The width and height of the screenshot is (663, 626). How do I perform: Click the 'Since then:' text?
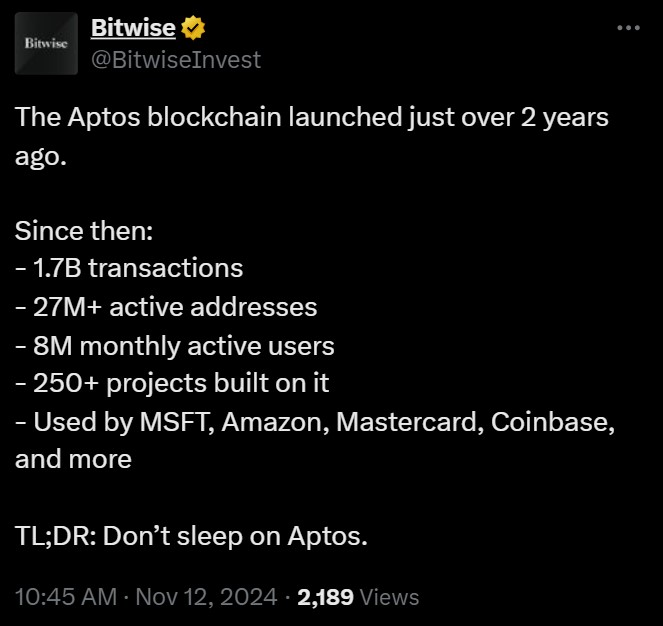click(x=84, y=231)
